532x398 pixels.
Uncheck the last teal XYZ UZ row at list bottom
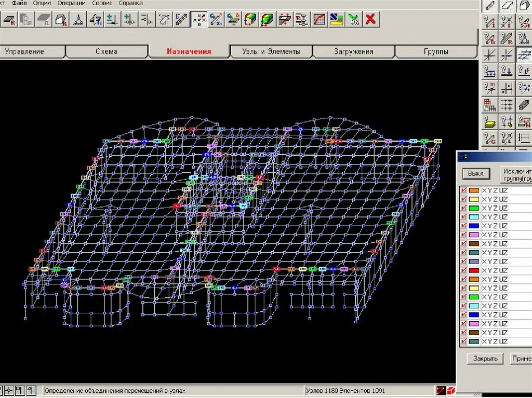(x=463, y=341)
